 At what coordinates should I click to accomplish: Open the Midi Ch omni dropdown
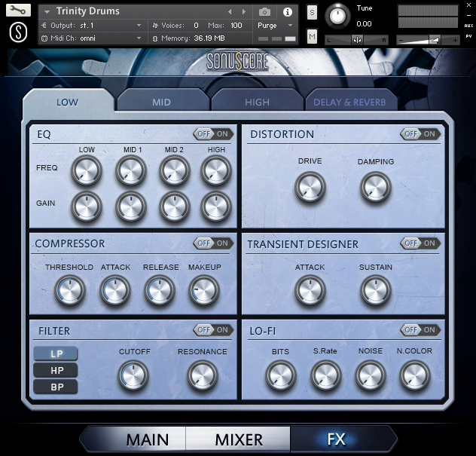click(x=139, y=38)
